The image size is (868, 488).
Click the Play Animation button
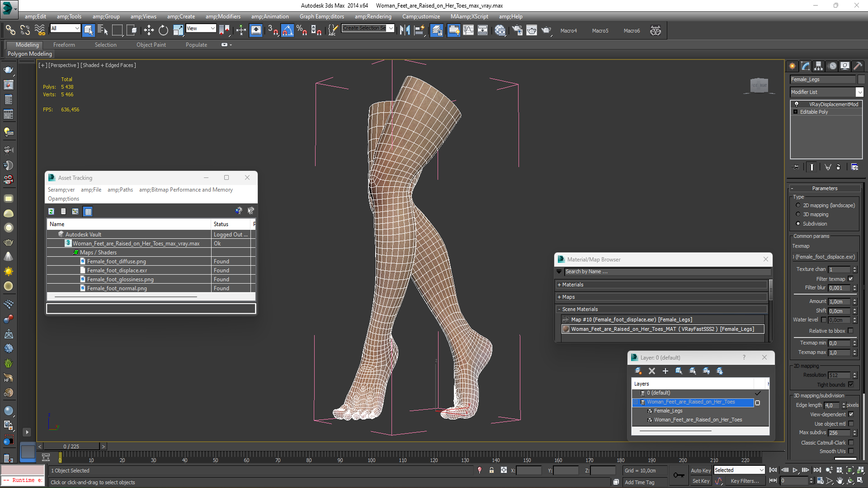795,470
